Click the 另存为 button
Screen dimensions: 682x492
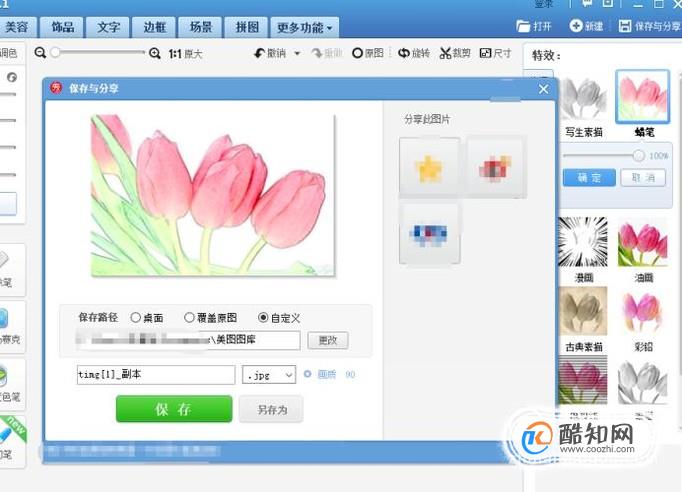tap(271, 409)
